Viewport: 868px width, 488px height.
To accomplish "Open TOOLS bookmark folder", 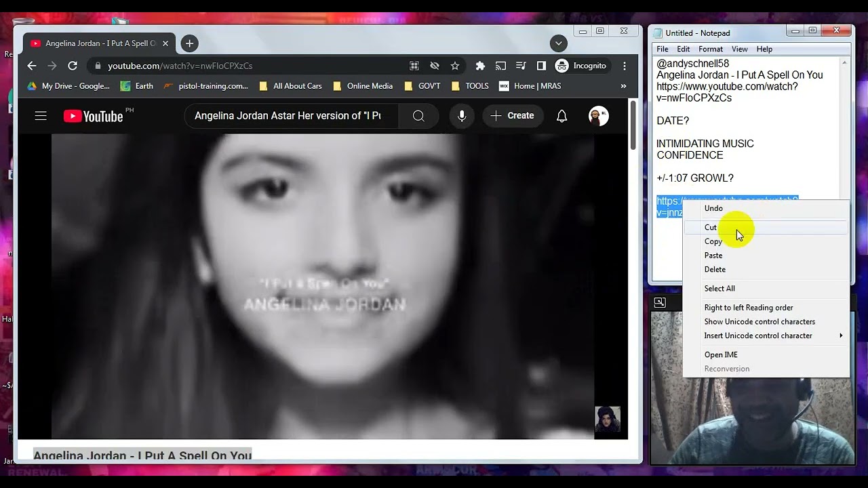I will [470, 86].
